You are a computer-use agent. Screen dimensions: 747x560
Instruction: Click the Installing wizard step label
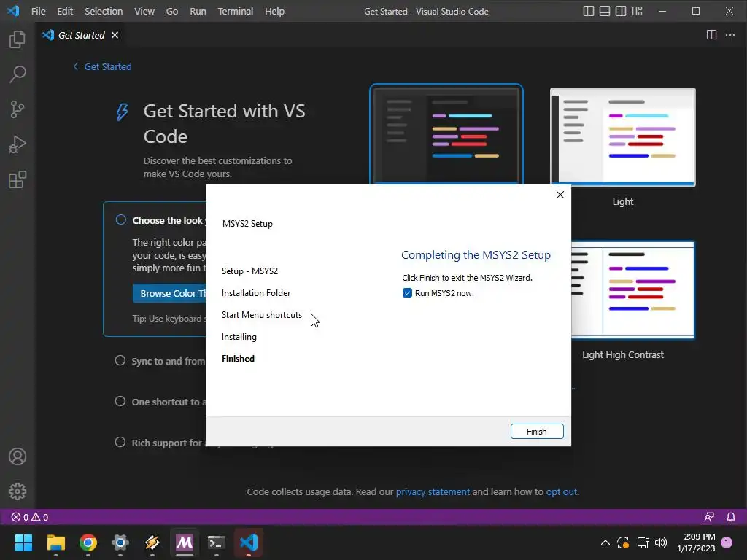pyautogui.click(x=239, y=337)
